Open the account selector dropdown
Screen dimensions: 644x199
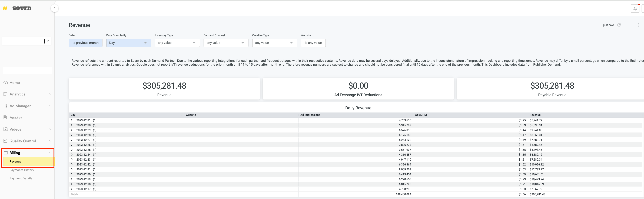point(48,41)
